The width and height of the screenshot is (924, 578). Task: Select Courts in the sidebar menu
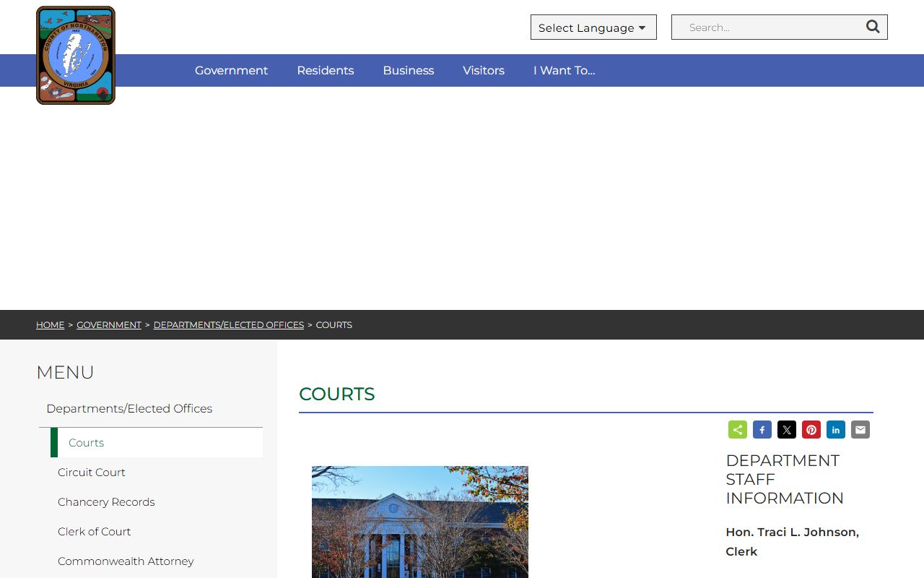point(157,443)
